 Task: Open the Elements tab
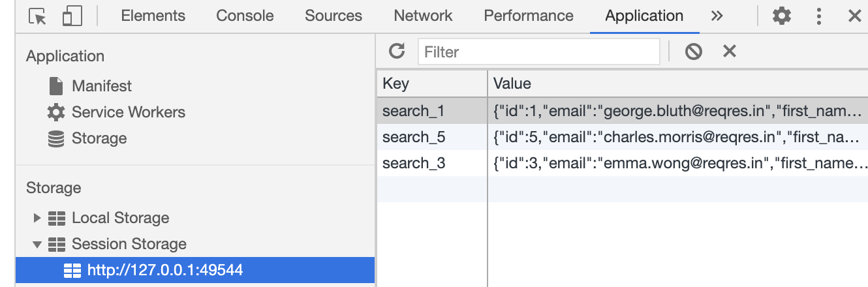point(153,16)
